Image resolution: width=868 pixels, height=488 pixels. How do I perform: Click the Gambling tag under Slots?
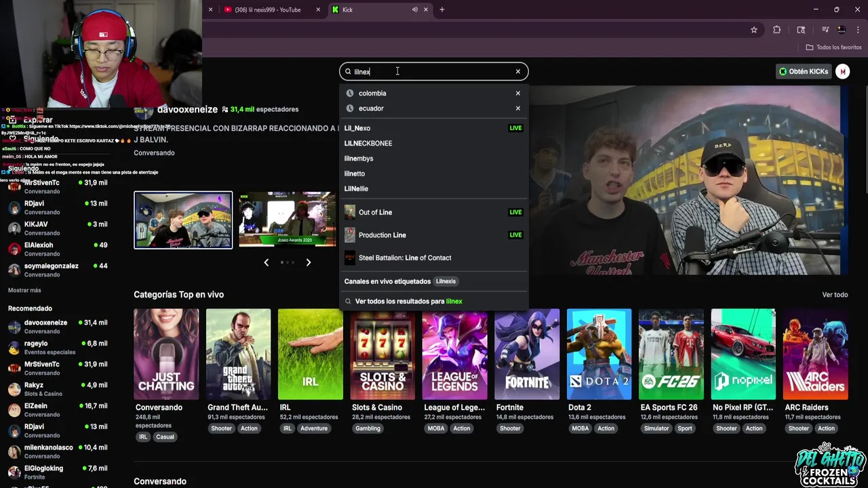click(x=368, y=428)
